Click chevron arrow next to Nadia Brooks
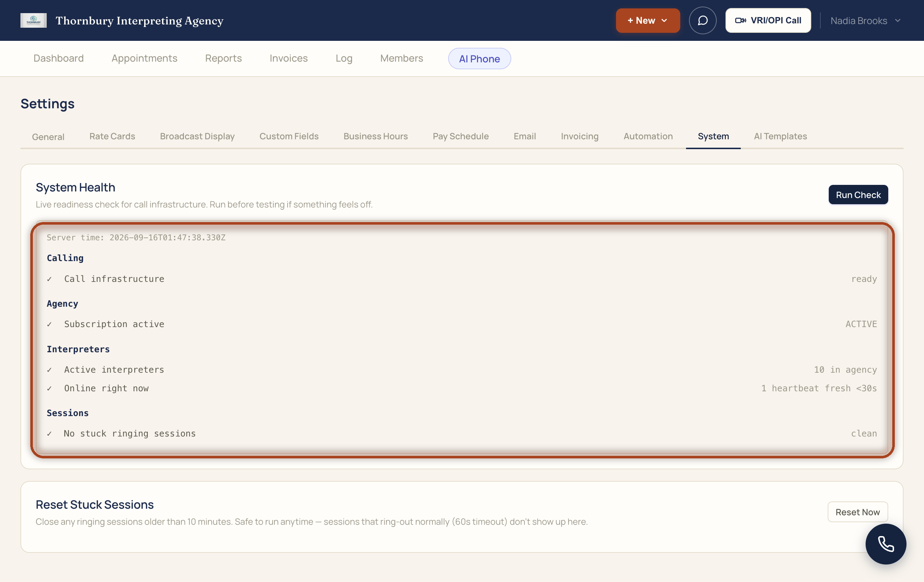Image resolution: width=924 pixels, height=582 pixels. tap(897, 21)
